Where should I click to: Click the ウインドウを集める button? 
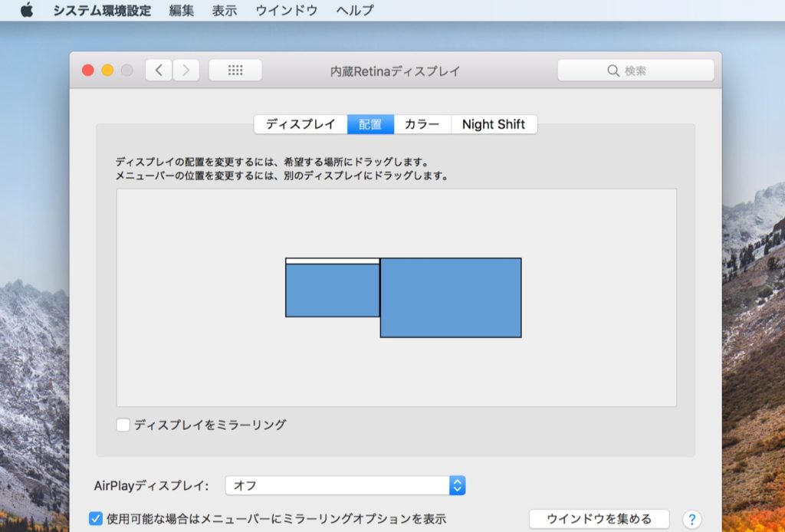tap(599, 519)
